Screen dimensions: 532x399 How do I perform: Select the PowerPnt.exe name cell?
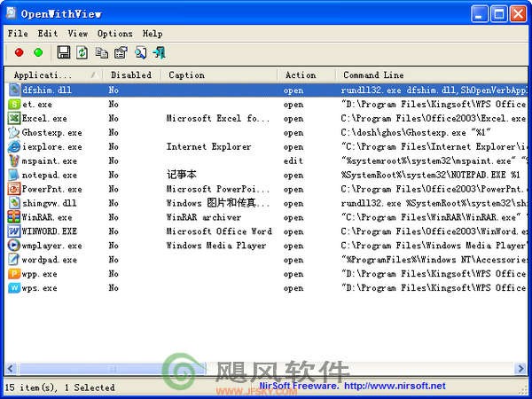(52, 189)
